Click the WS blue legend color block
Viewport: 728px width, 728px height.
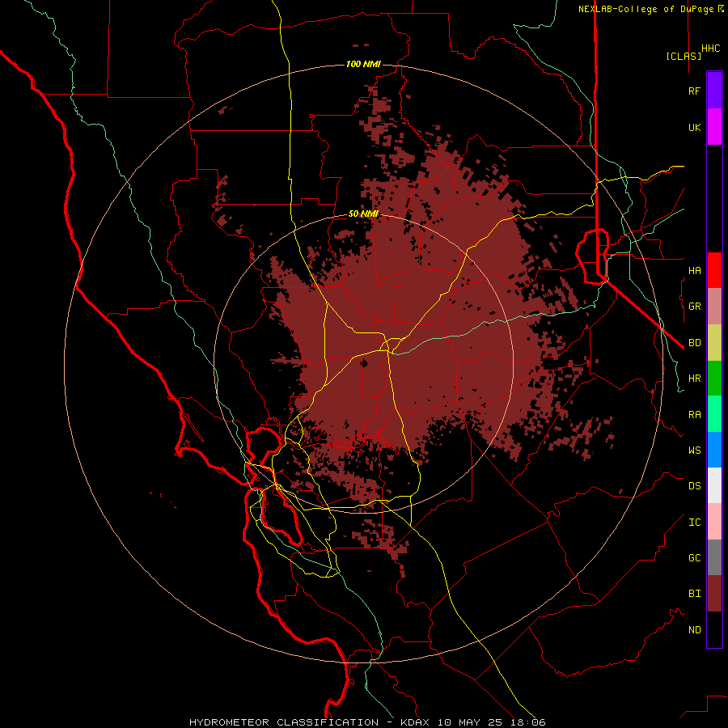pos(714,450)
